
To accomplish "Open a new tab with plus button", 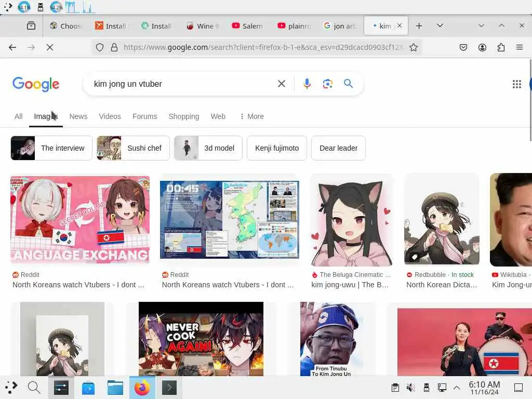I will 419,26.
